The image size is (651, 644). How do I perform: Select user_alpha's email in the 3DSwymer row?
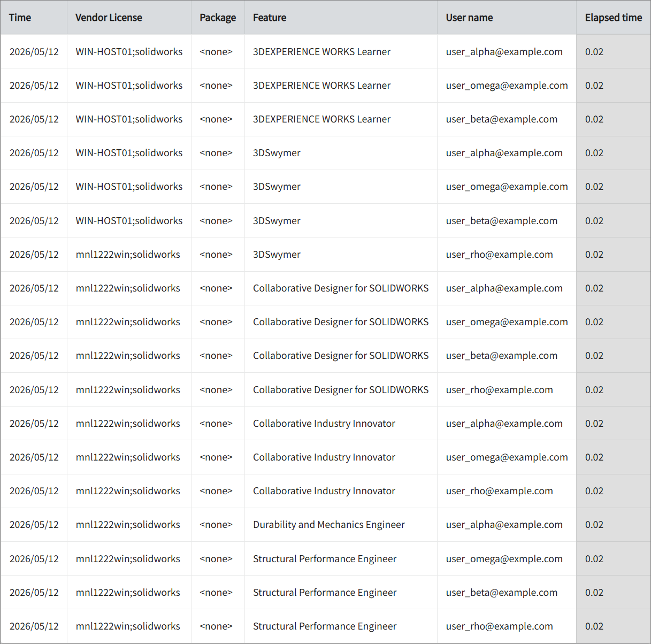point(504,153)
